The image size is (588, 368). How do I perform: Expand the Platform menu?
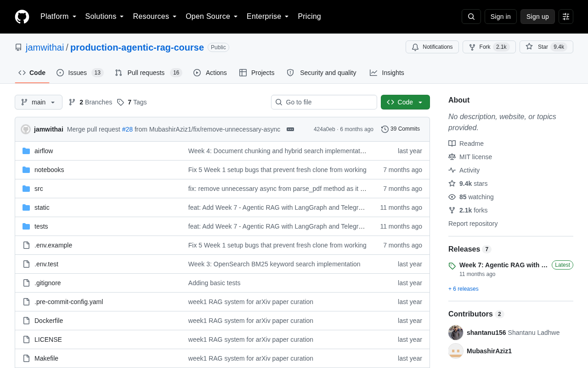[x=58, y=17]
